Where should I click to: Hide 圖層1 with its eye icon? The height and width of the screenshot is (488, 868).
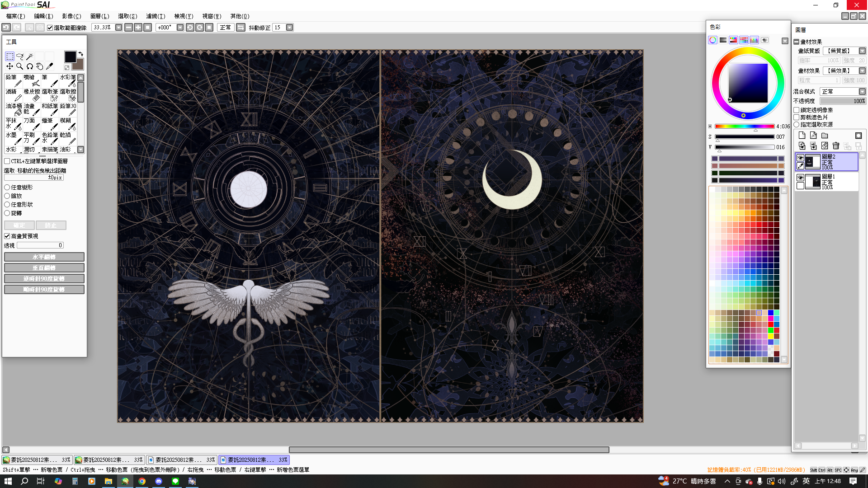pos(801,178)
